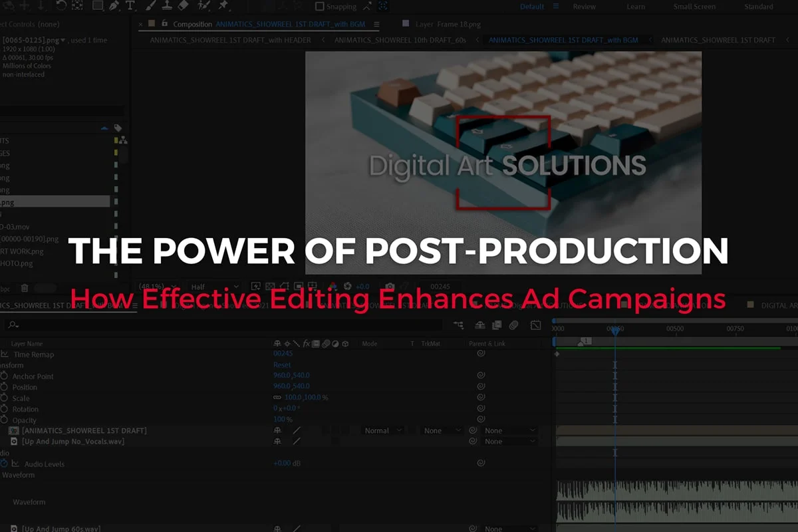Open the TrkMat None dropdown for ANIMATICS layer

(x=442, y=431)
